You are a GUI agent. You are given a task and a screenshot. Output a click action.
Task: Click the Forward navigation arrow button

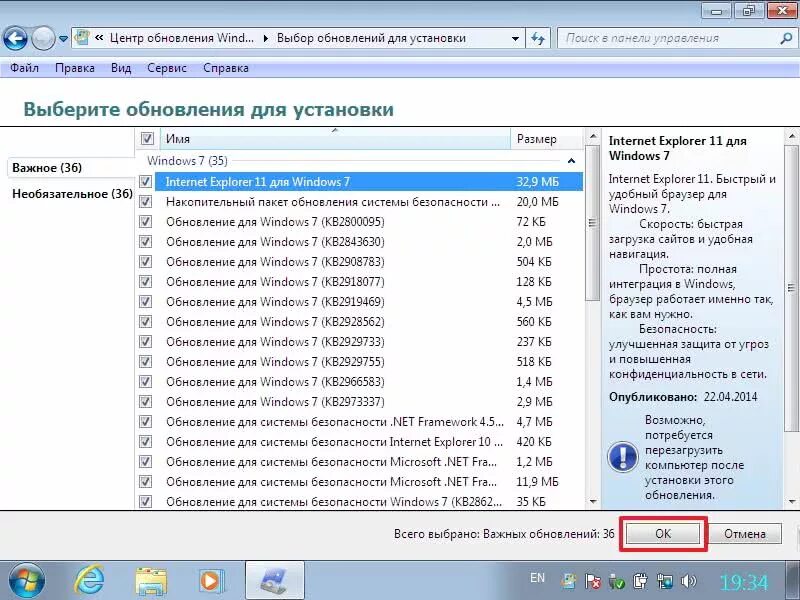pyautogui.click(x=43, y=38)
